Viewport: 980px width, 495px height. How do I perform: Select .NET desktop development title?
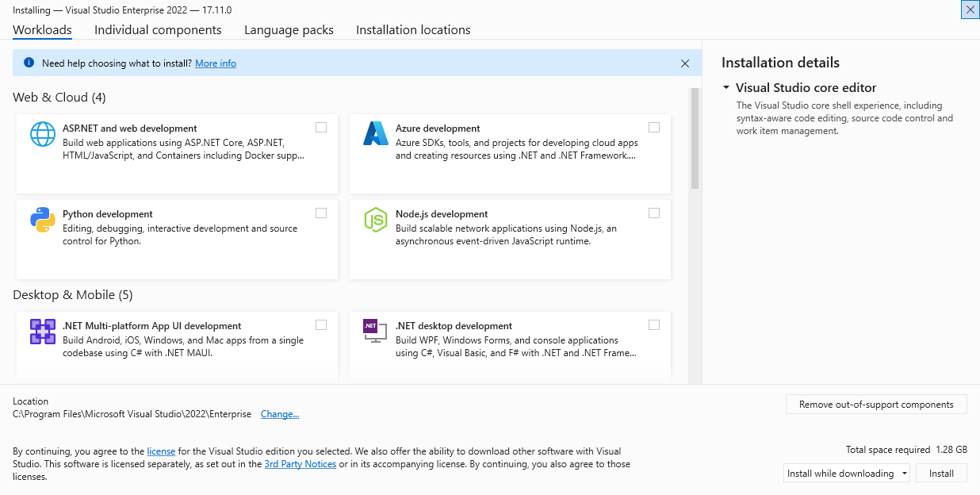[x=454, y=326]
